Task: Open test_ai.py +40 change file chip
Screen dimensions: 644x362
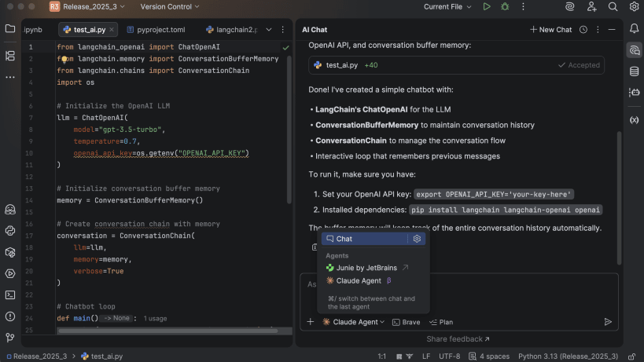Action: click(456, 65)
